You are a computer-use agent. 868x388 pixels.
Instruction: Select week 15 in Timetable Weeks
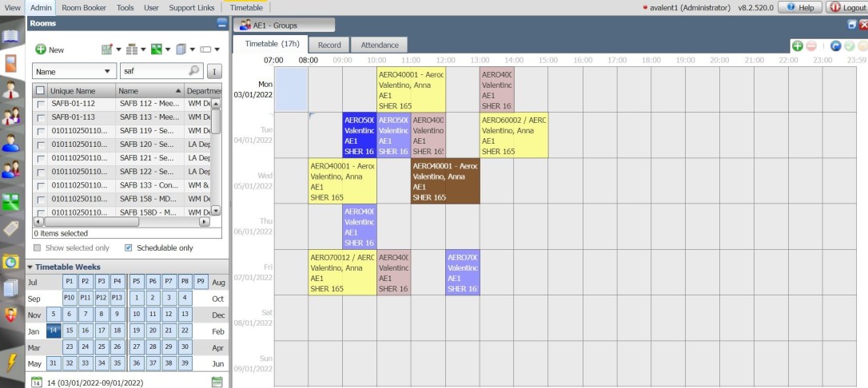point(70,331)
